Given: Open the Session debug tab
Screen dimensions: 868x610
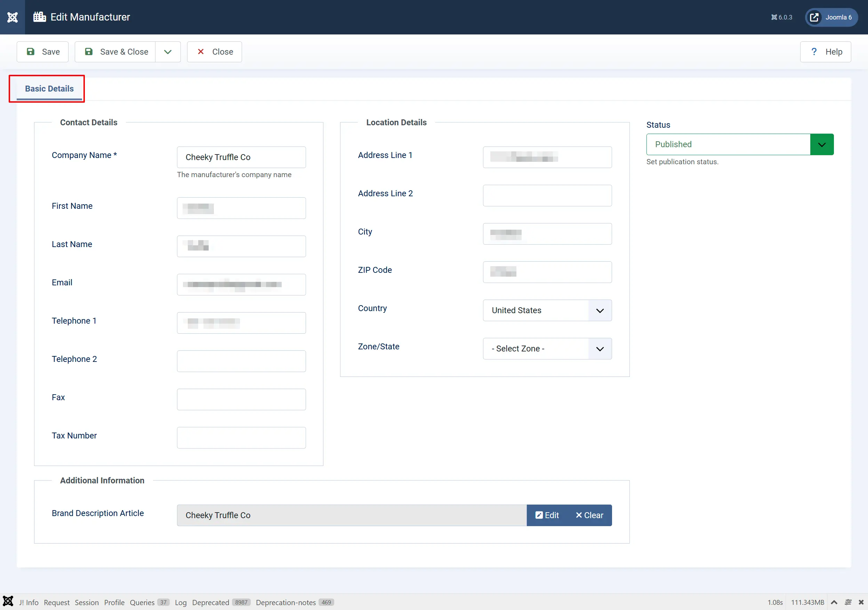Looking at the screenshot, I should 87,602.
